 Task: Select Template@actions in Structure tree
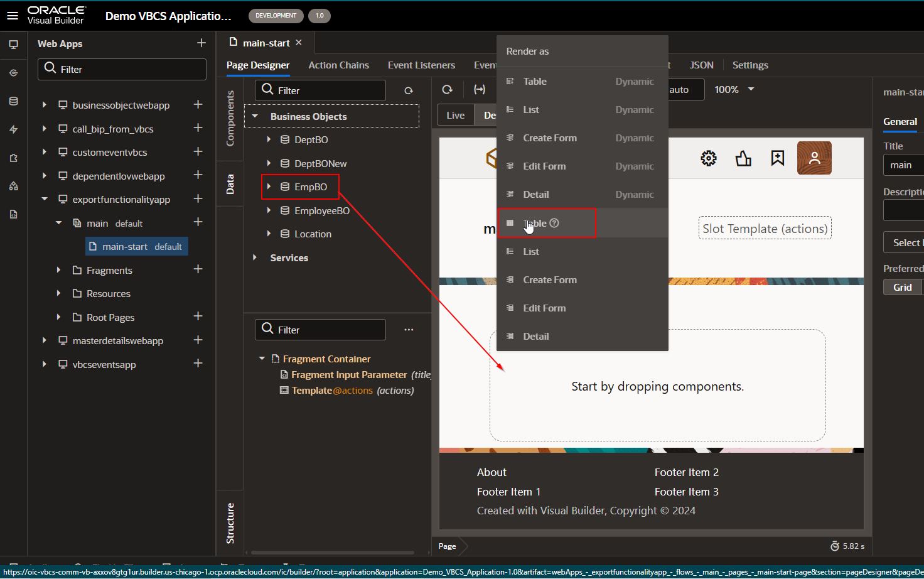click(346, 390)
